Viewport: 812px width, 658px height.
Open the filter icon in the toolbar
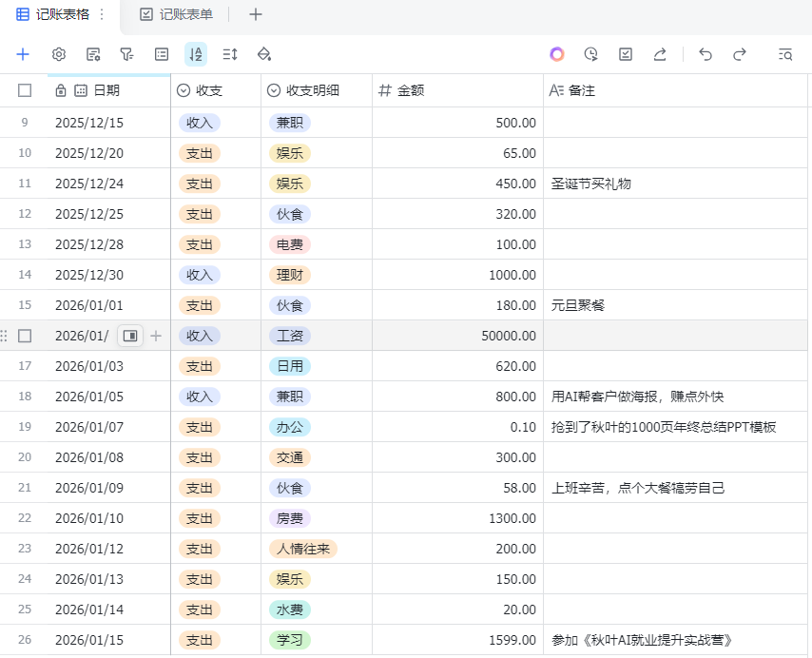tap(126, 54)
